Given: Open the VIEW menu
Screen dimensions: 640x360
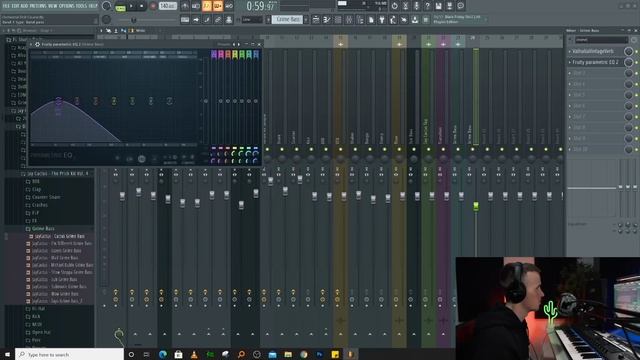Looking at the screenshot, I should [x=53, y=6].
